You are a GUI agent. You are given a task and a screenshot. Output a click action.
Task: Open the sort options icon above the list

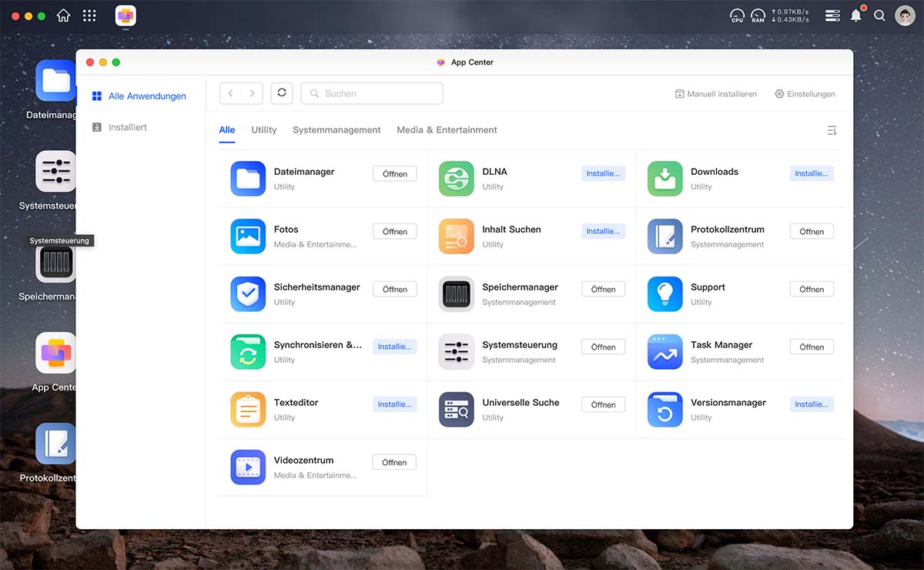click(x=832, y=130)
